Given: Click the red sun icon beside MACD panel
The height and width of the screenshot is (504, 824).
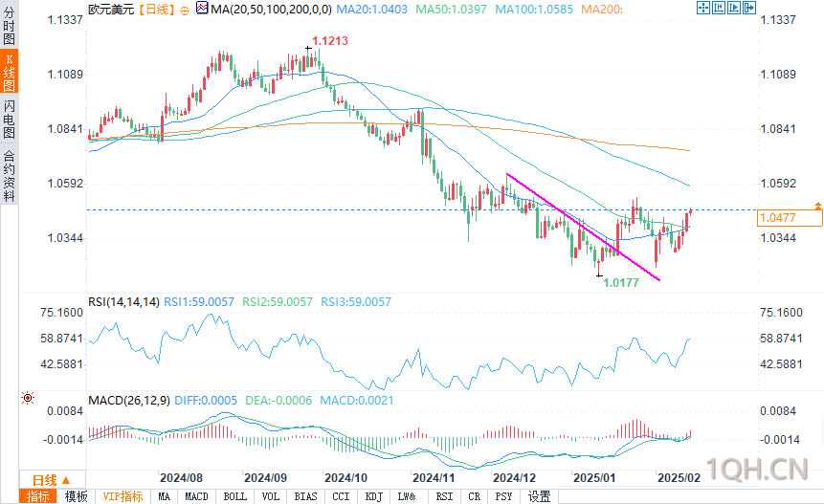Looking at the screenshot, I should (28, 398).
